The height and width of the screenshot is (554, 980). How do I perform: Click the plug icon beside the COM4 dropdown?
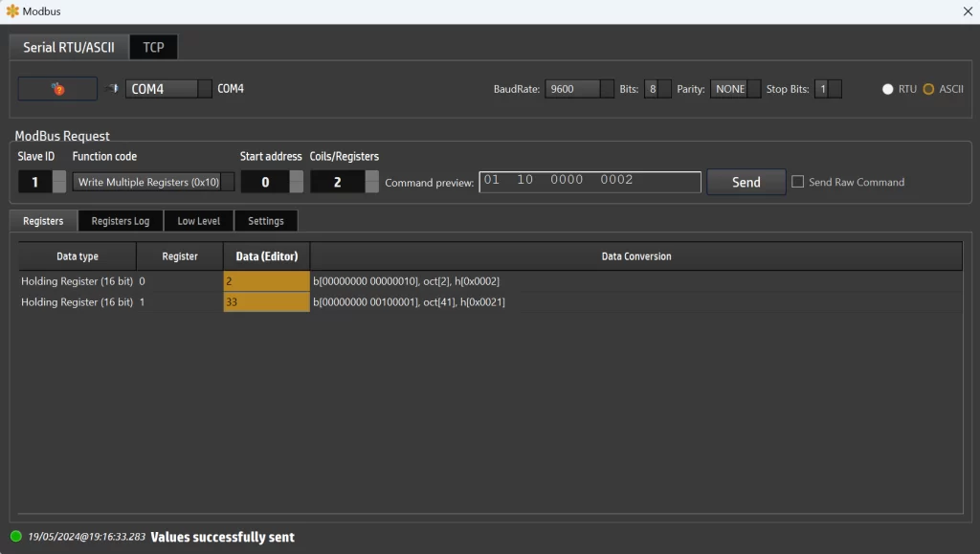click(x=113, y=89)
